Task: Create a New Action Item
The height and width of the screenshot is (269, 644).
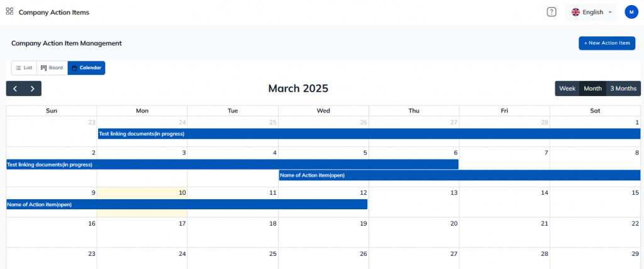Action: coord(607,43)
